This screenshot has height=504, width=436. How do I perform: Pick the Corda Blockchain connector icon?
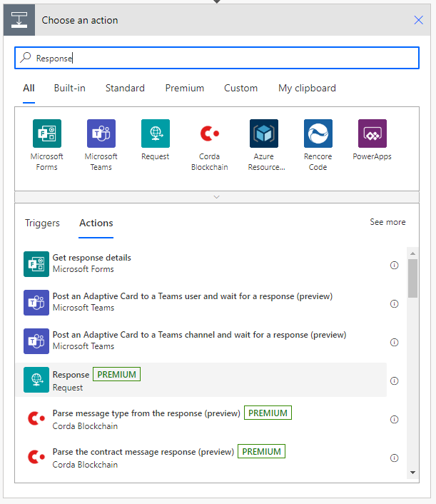click(x=210, y=133)
